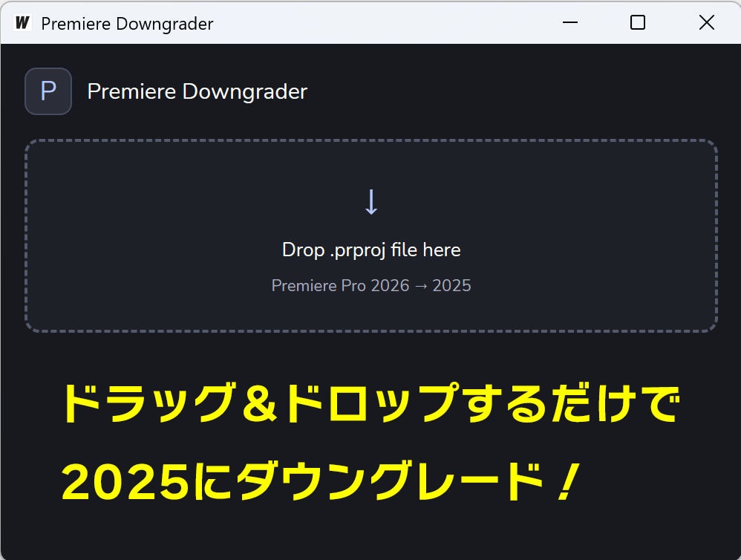Image resolution: width=741 pixels, height=560 pixels.
Task: Click the 'Premiere Pro 2026 → 2025' text
Action: click(x=371, y=285)
